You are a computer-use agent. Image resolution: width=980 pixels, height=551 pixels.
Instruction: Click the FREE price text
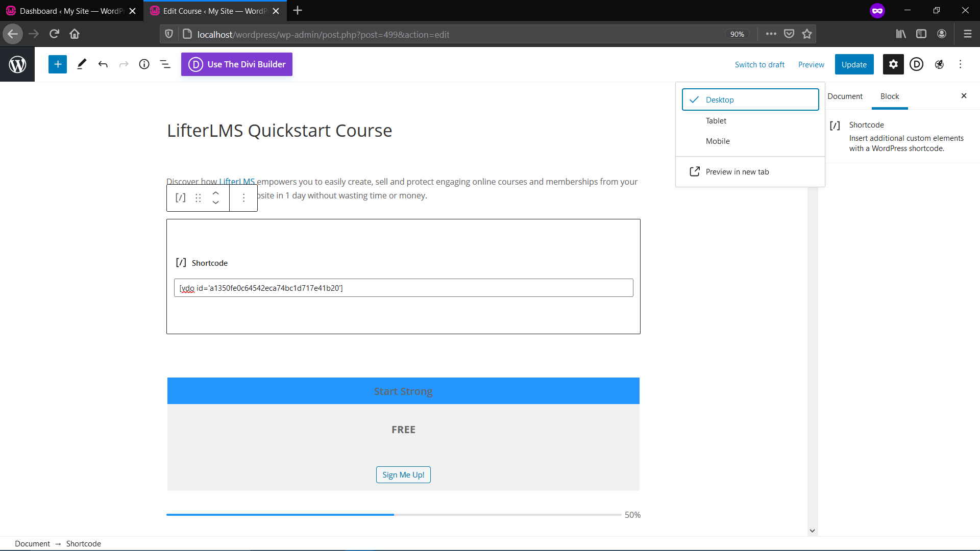coord(403,430)
